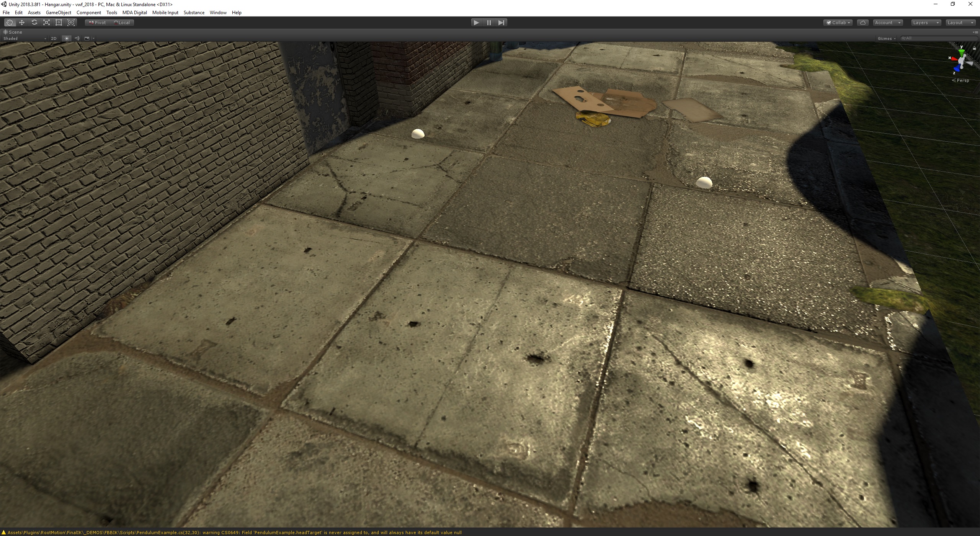Open the Shaded draw mode dropdown
980x536 pixels.
25,38
